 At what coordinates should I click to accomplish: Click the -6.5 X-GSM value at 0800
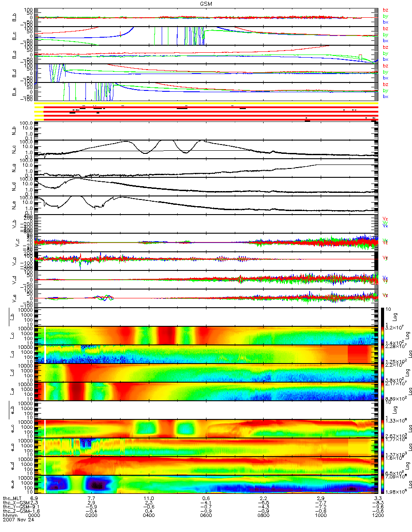click(x=263, y=503)
